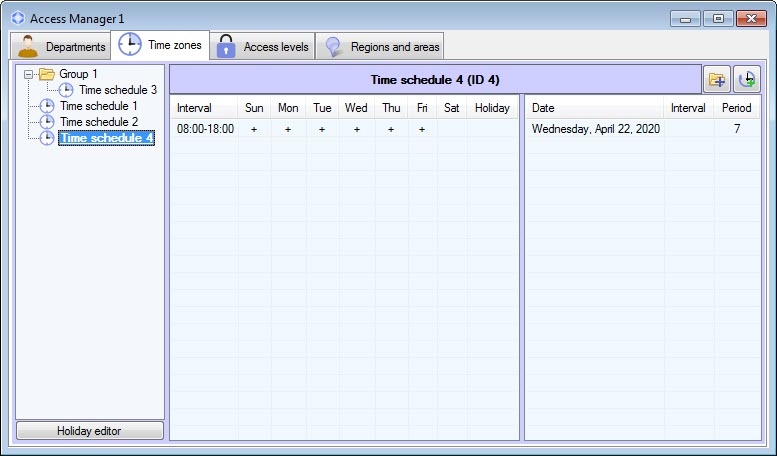This screenshot has width=777, height=456.
Task: Click the Holiday column header
Action: 492,108
